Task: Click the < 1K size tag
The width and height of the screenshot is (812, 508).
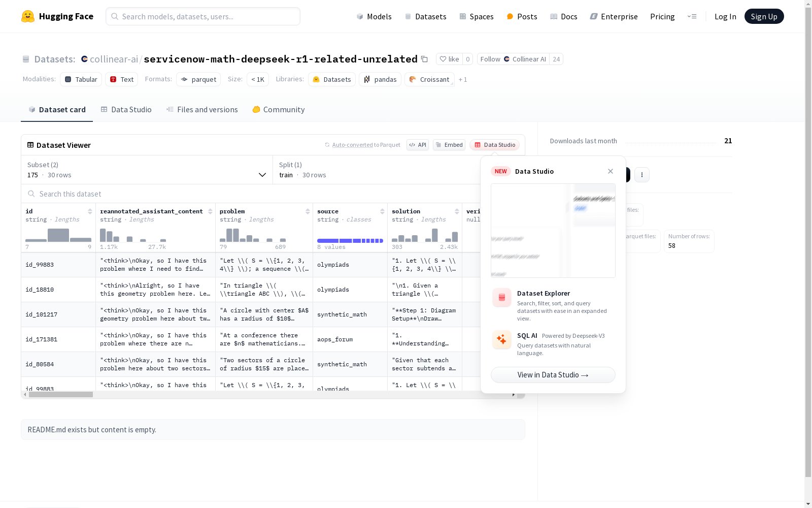Action: click(x=258, y=79)
